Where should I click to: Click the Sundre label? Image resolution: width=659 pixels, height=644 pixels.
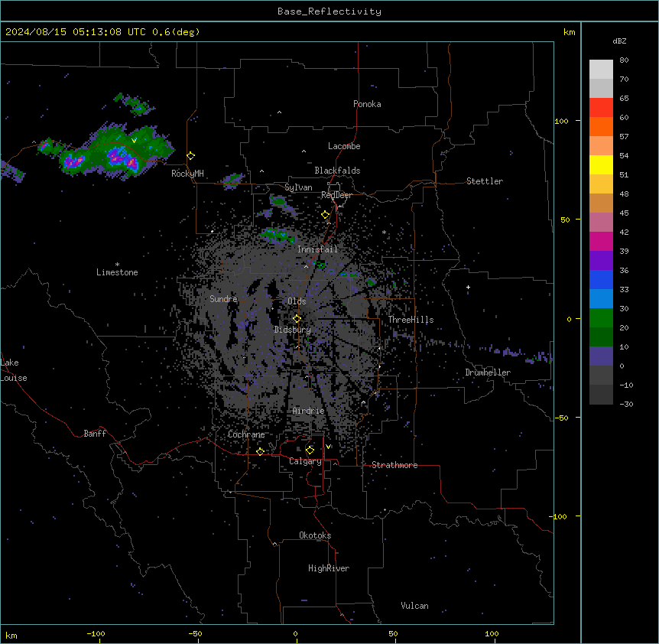coord(223,299)
